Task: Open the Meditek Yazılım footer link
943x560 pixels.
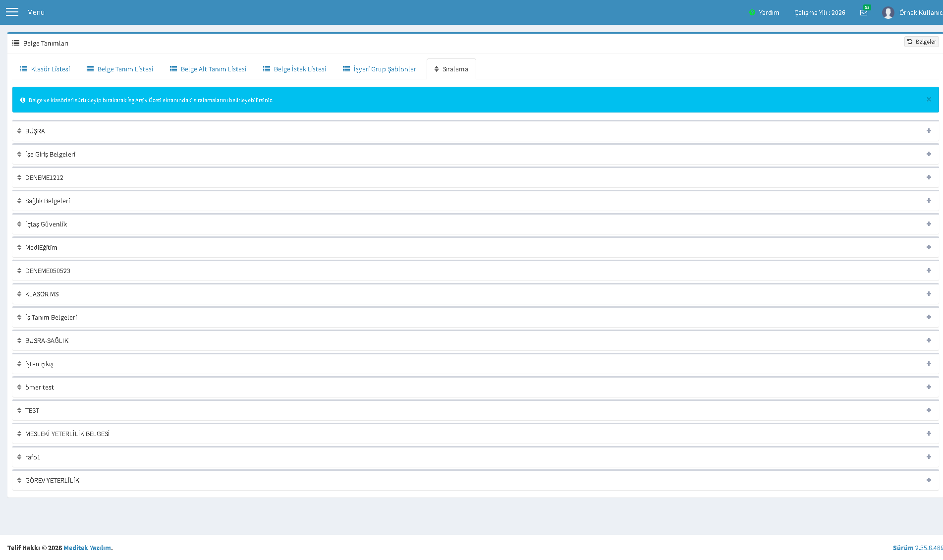Action: (x=87, y=548)
